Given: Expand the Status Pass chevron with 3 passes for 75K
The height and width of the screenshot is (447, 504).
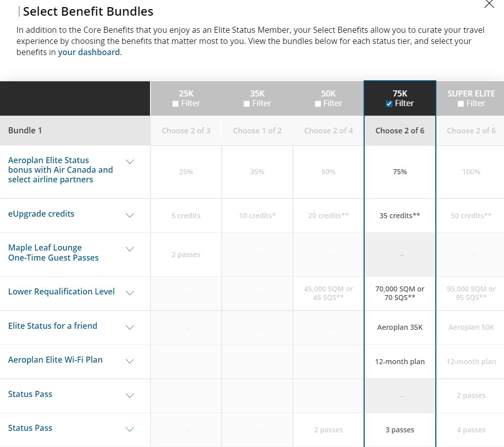Looking at the screenshot, I should tap(130, 430).
